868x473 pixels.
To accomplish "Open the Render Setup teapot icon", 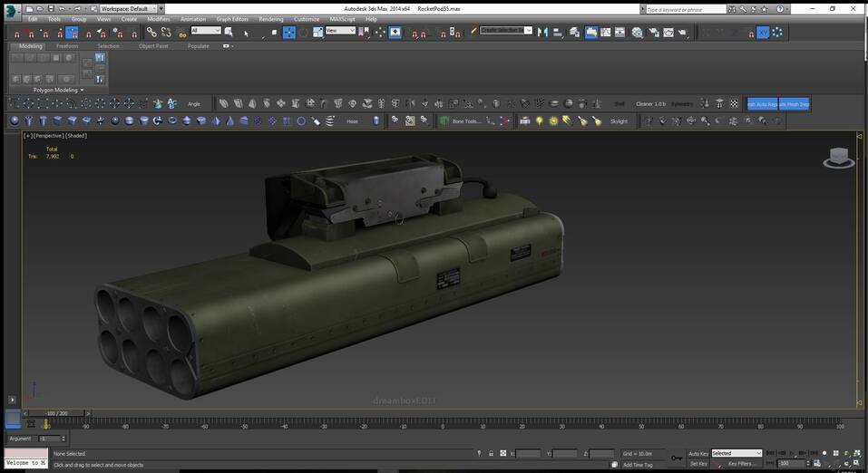I will pos(652,32).
